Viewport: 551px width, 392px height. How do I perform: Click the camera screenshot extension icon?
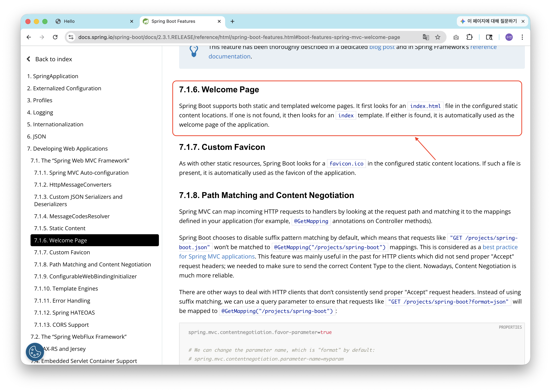point(456,37)
